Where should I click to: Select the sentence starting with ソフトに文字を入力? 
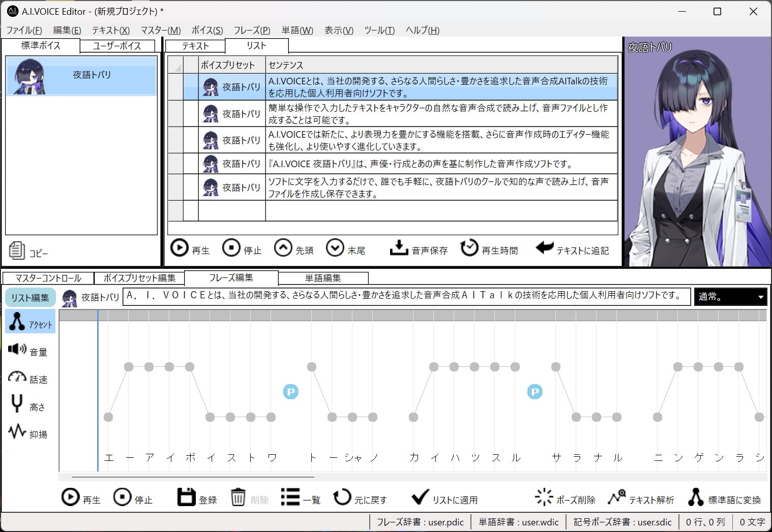[441, 187]
